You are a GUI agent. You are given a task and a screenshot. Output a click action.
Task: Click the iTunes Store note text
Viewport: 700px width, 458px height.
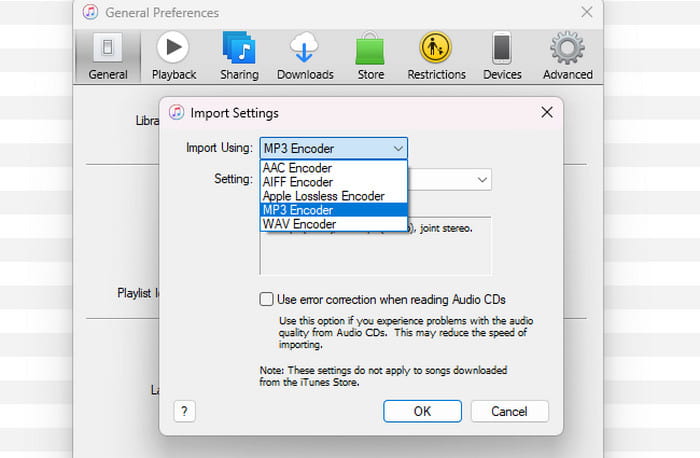pyautogui.click(x=383, y=376)
